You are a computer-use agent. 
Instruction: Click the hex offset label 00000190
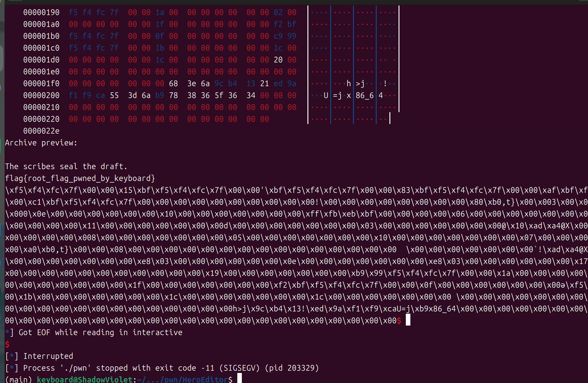click(x=41, y=12)
